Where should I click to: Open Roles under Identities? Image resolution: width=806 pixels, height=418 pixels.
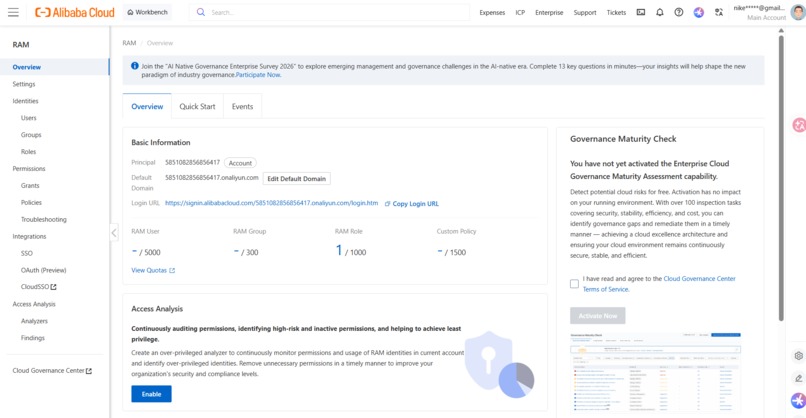[28, 152]
